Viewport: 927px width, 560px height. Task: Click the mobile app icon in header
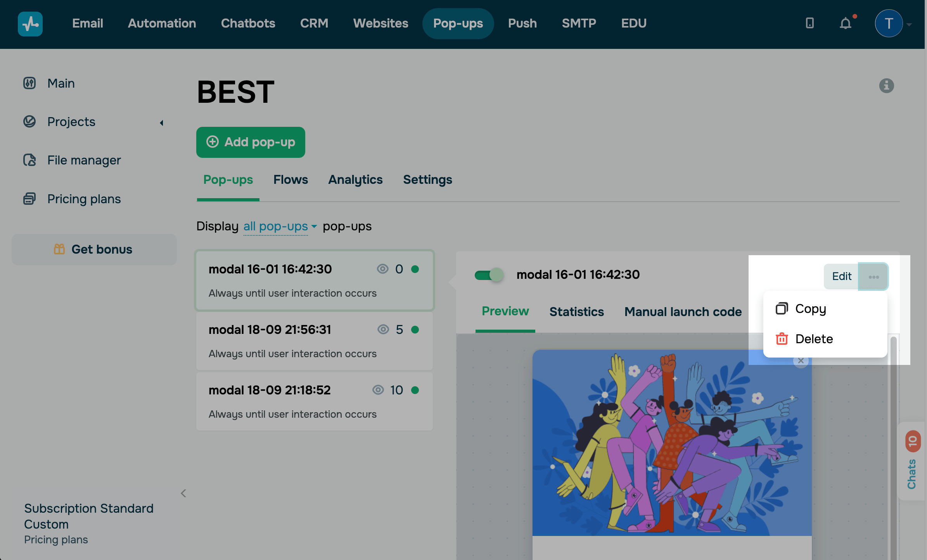point(809,24)
